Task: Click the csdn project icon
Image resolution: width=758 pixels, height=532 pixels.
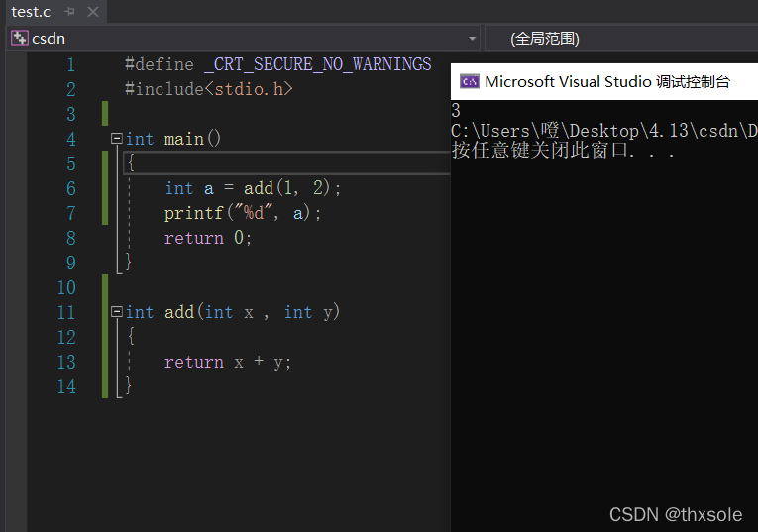Action: click(20, 38)
